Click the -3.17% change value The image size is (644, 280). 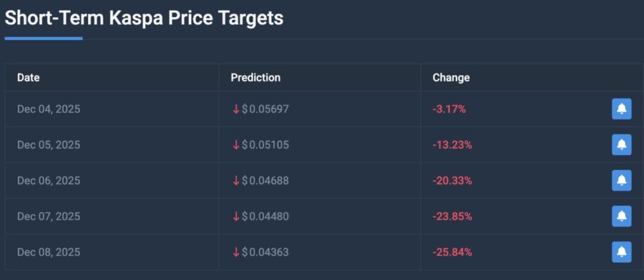point(449,109)
